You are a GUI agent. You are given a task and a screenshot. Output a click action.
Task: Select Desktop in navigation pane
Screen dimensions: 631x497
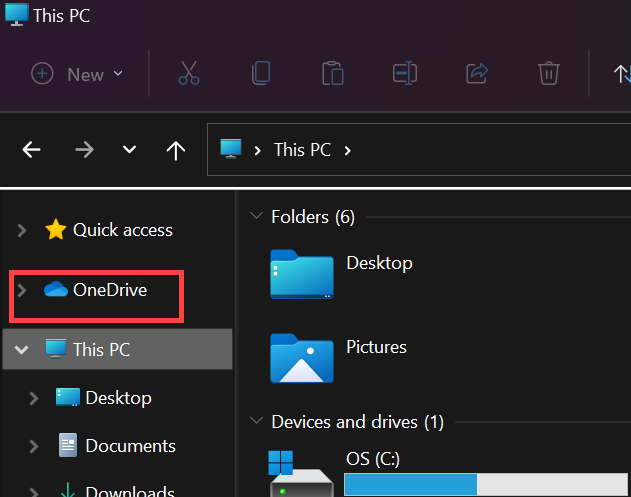(119, 398)
